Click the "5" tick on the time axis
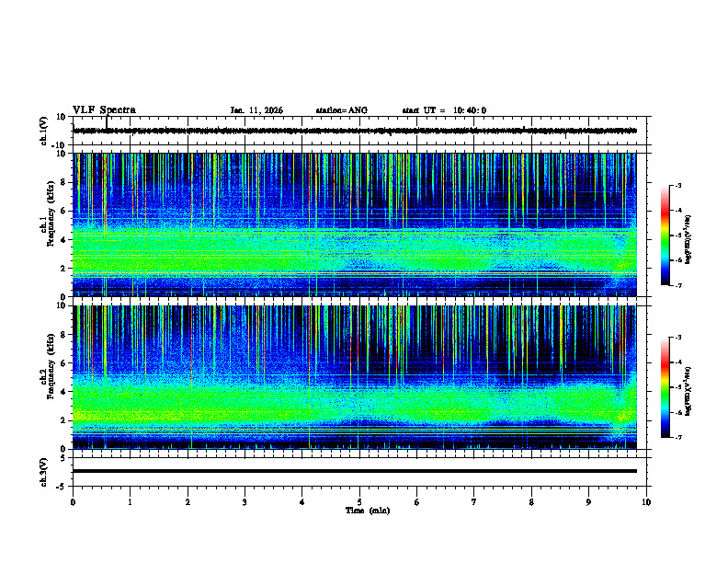The width and height of the screenshot is (728, 563). pyautogui.click(x=359, y=502)
